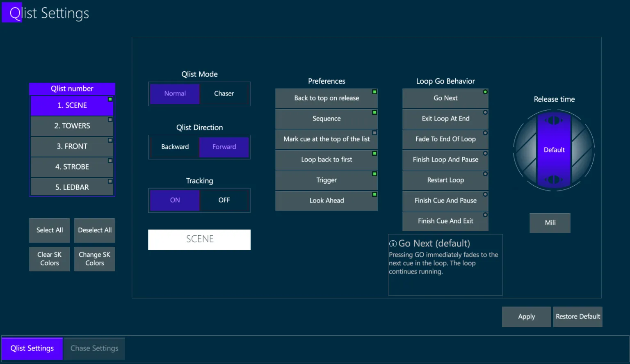
Task: Toggle the Sequence preference
Action: point(326,119)
